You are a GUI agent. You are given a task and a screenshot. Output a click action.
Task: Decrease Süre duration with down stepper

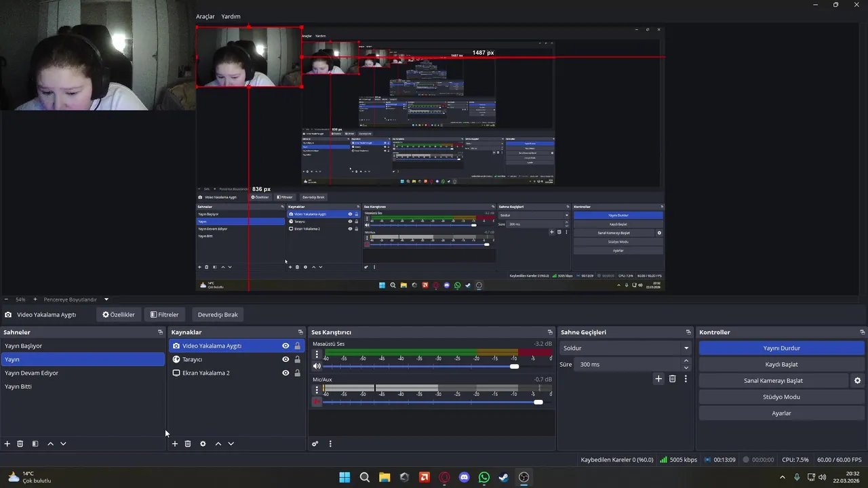pyautogui.click(x=686, y=367)
